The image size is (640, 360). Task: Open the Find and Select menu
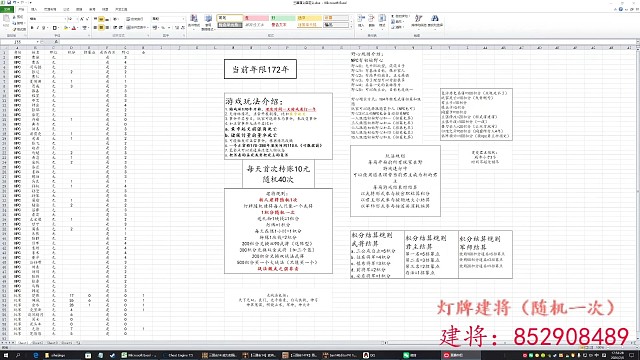[435, 21]
